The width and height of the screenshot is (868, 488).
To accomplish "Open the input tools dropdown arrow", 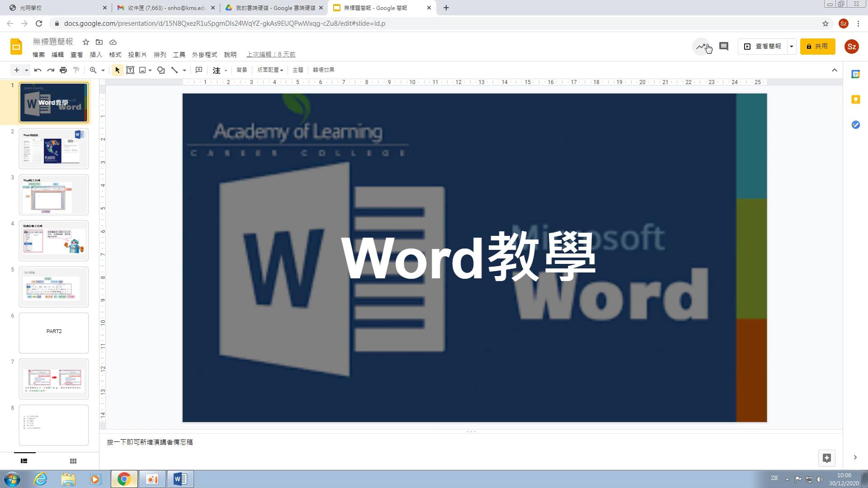I will coord(226,70).
